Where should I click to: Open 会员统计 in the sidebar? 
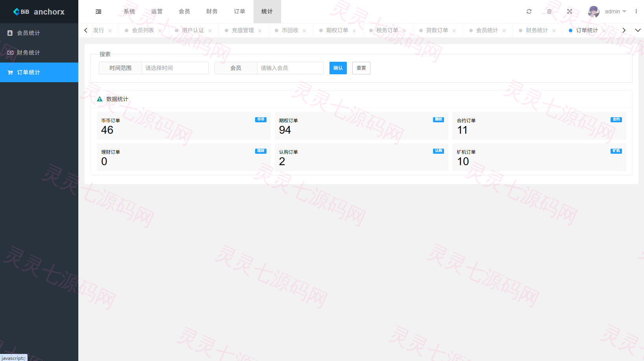coord(39,33)
